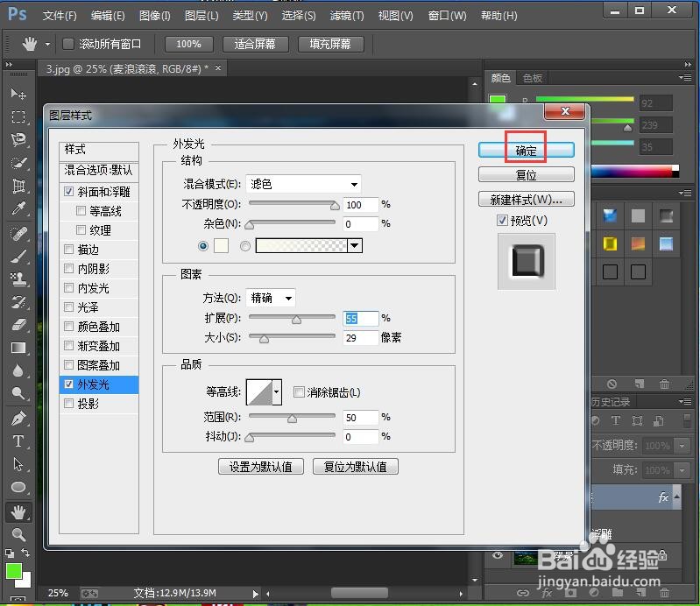
Task: Open the Image (图像) menu
Action: [x=154, y=16]
